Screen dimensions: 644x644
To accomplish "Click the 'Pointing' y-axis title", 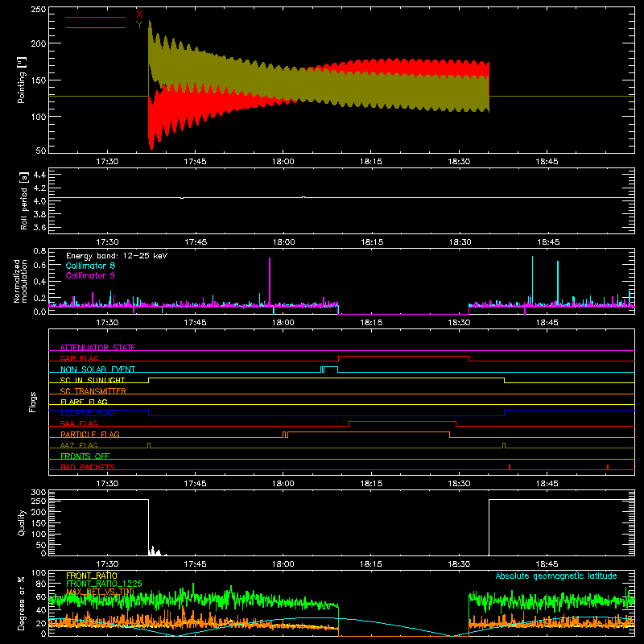I will [22, 80].
